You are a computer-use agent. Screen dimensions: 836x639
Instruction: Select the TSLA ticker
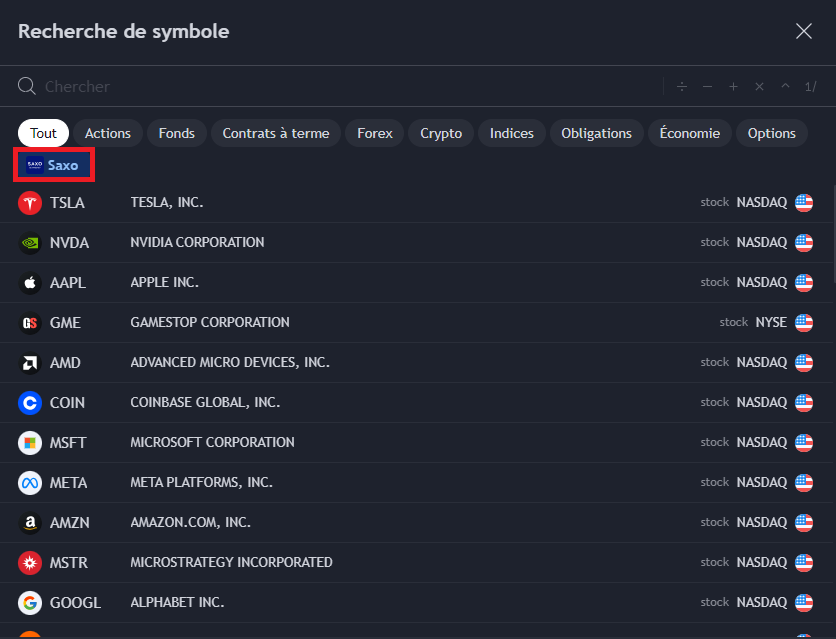click(x=67, y=203)
